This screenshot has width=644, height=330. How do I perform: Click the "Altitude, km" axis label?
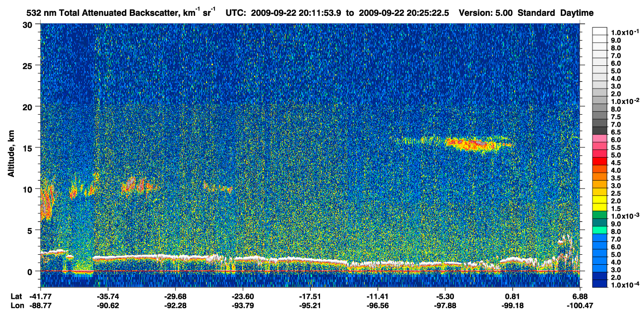click(x=11, y=153)
